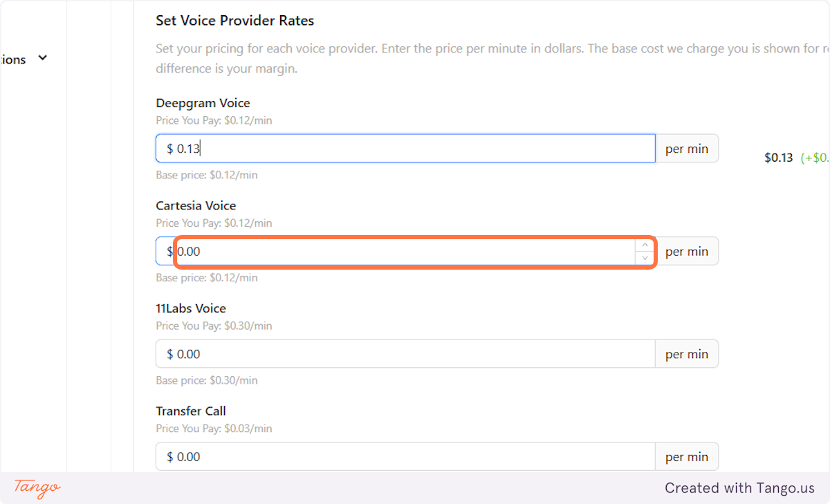Click the $0.13 calculated rate display
Viewport: 830px width, 504px height.
[778, 157]
